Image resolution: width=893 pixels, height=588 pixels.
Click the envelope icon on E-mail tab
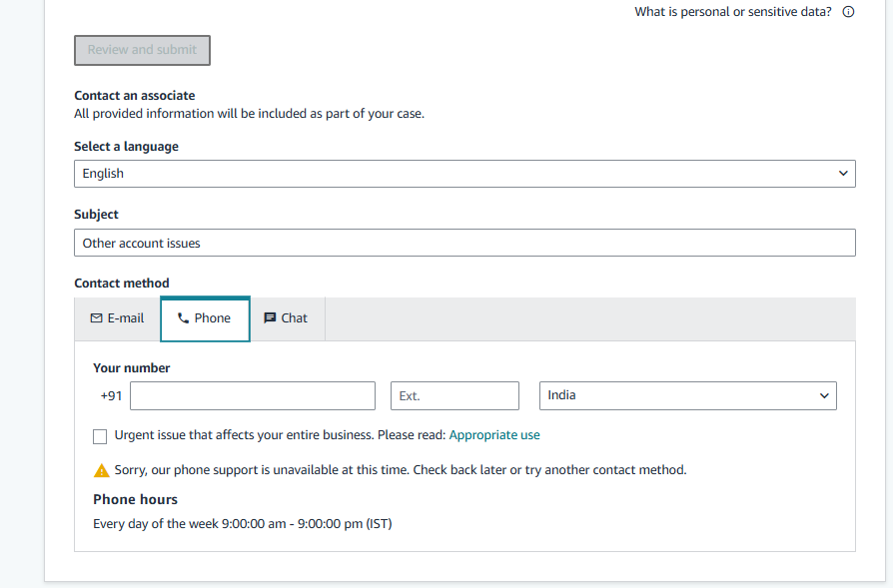(96, 318)
